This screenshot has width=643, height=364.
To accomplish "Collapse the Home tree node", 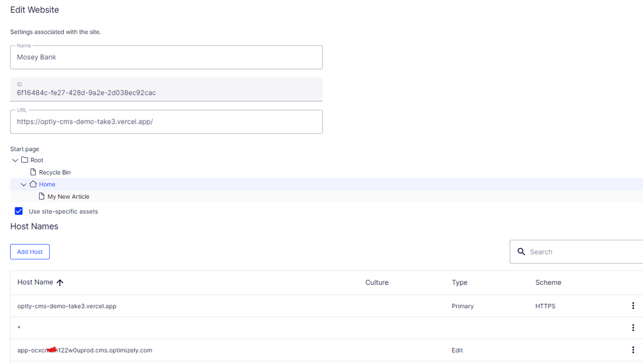I will [x=24, y=184].
